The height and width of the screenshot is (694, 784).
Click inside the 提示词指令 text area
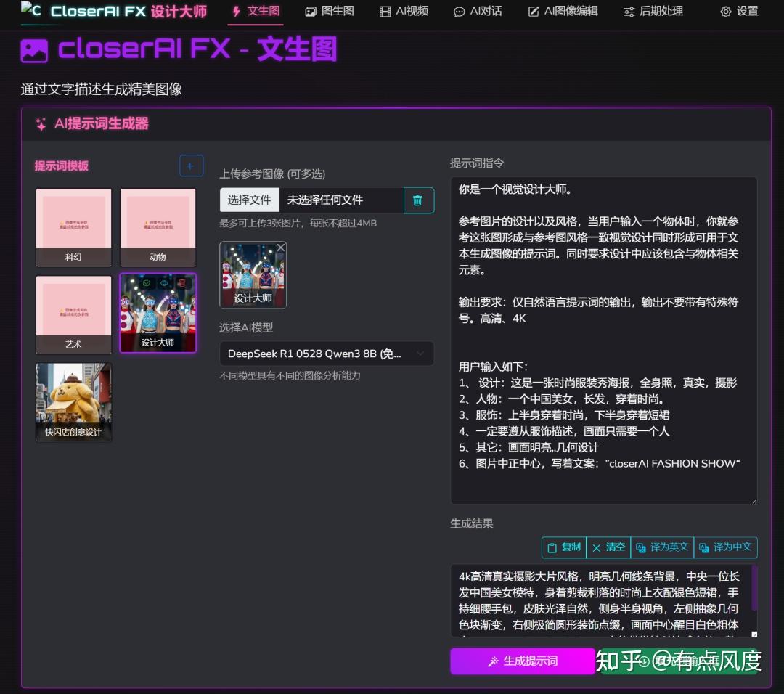click(603, 334)
